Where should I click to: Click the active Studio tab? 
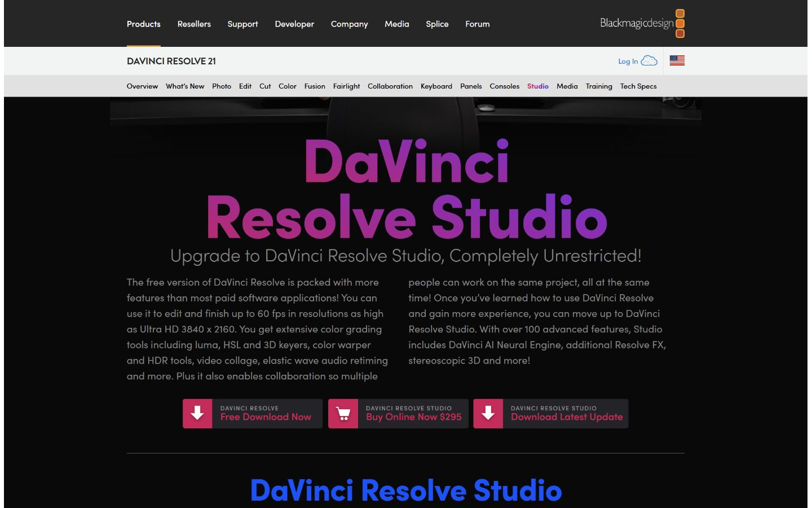tap(538, 86)
